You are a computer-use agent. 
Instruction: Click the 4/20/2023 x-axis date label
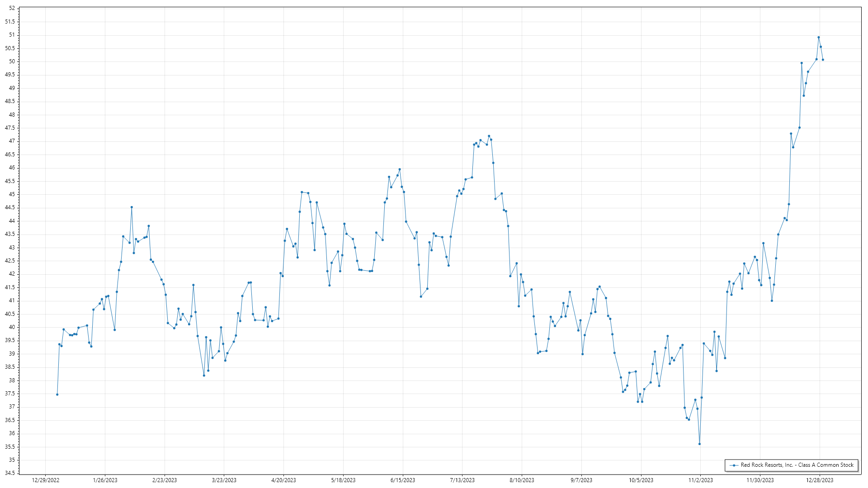tap(283, 480)
